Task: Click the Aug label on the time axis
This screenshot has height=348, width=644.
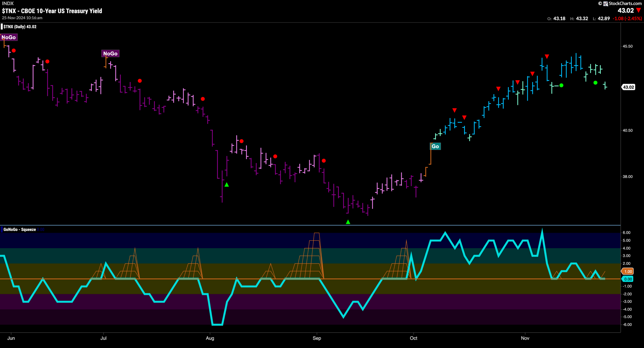Action: coord(210,338)
